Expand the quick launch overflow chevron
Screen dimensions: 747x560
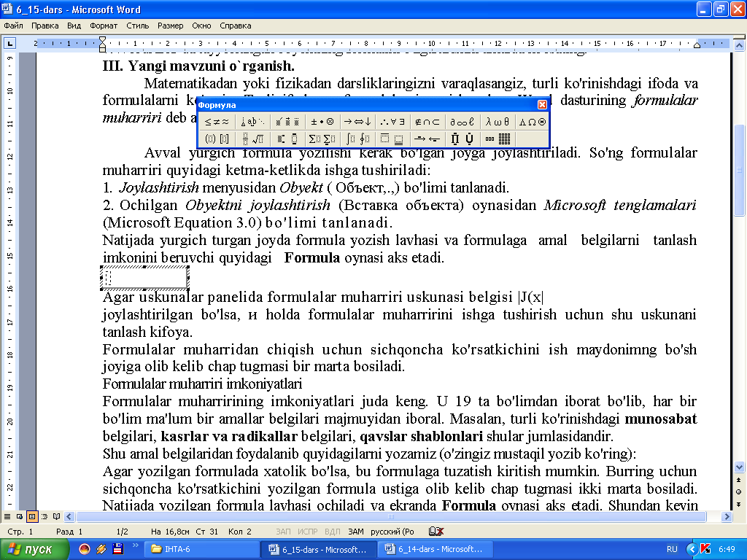(135, 545)
